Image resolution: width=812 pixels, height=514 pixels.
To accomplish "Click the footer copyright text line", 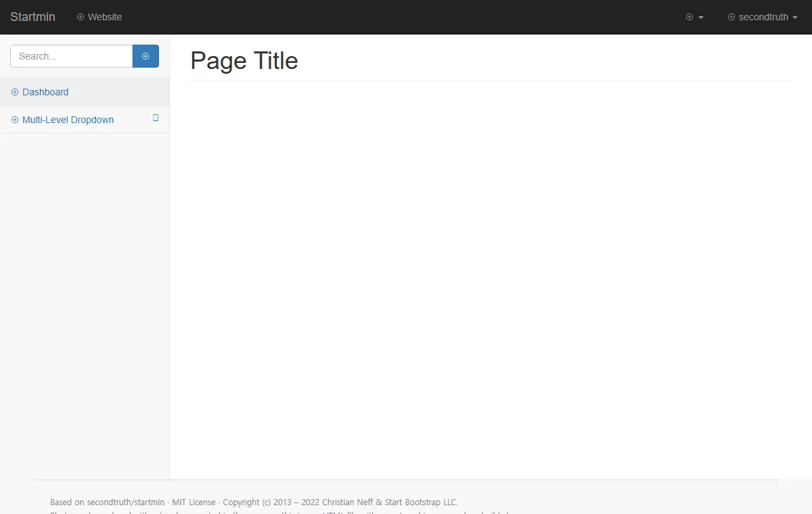I will pos(254,503).
